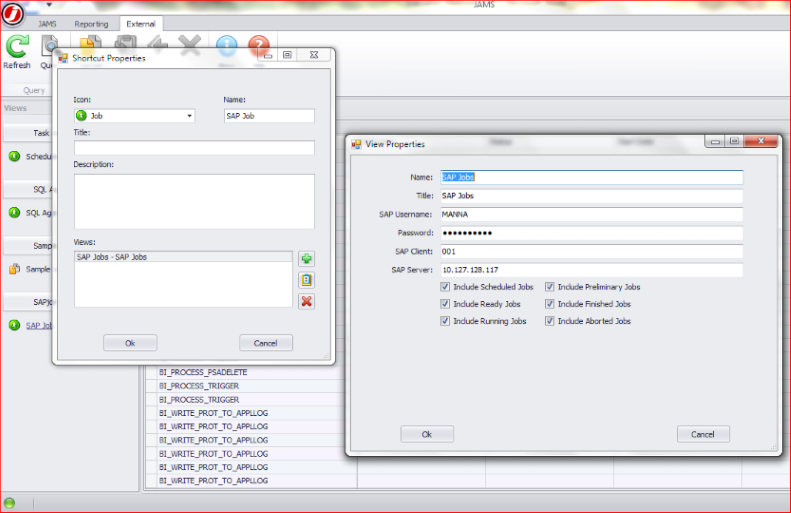Toggle Include Finished Jobs checkbox
Image resolution: width=791 pixels, height=513 pixels.
coord(549,304)
